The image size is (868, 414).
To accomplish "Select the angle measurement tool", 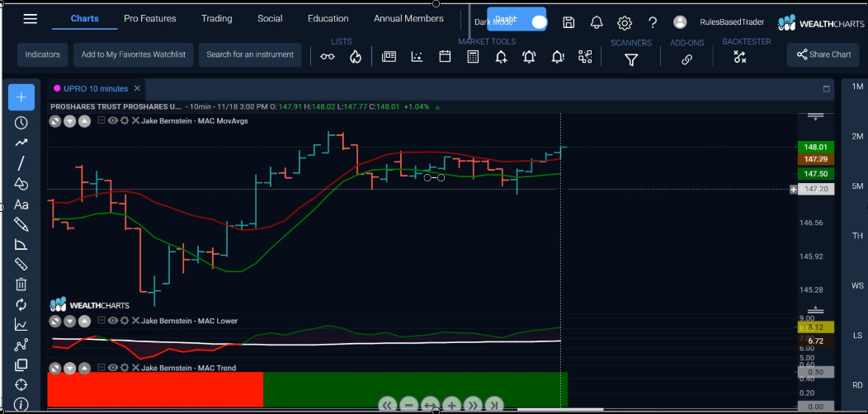I will pyautogui.click(x=21, y=244).
